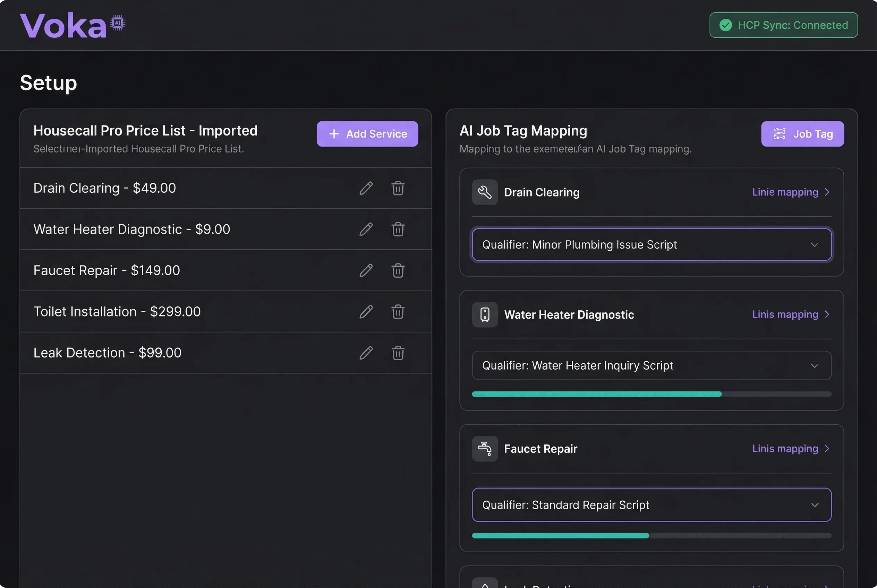
Task: Delete the Water Heater Diagnostic service
Action: [x=398, y=229]
